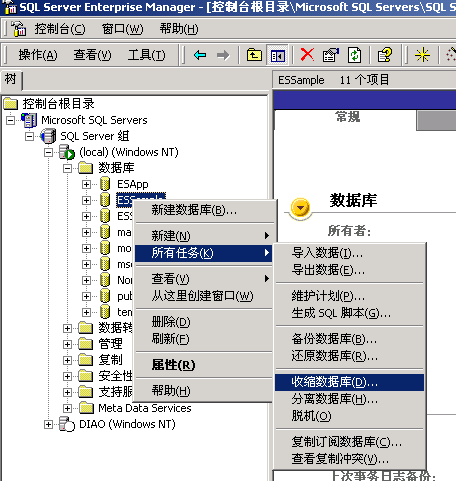
Task: Click 刷新(F) in context menu
Action: click(x=204, y=339)
